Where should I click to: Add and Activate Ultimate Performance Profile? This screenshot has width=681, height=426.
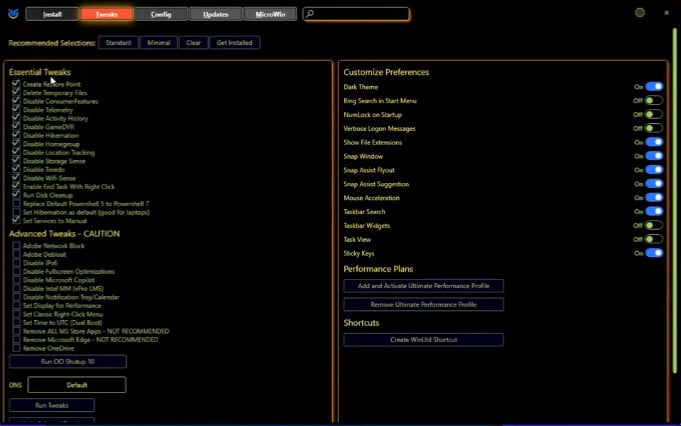(x=423, y=286)
